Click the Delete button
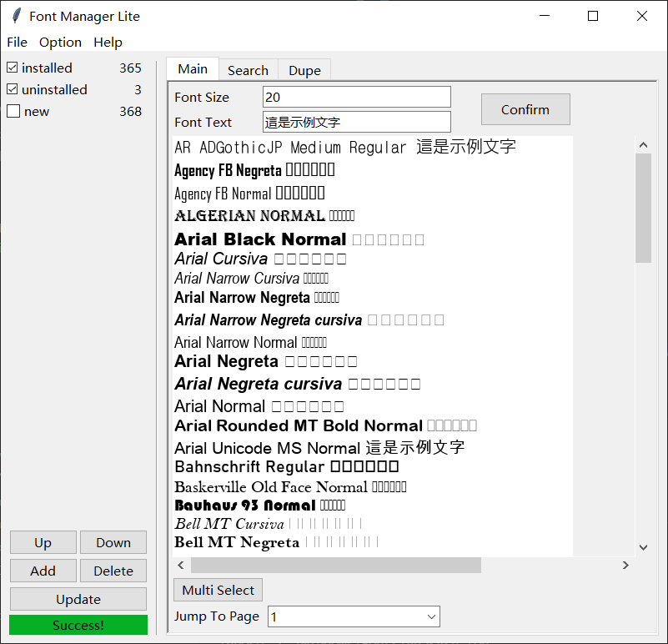The width and height of the screenshot is (668, 644). [113, 571]
